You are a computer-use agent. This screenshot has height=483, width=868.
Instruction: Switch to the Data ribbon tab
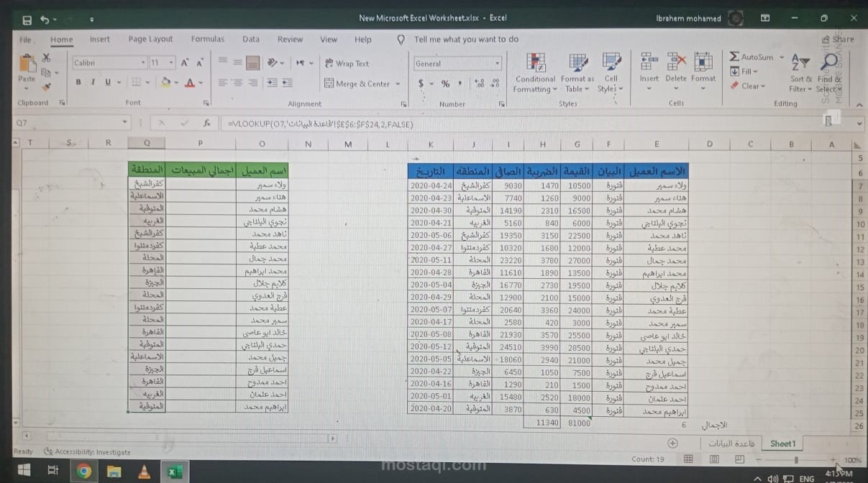pyautogui.click(x=251, y=40)
